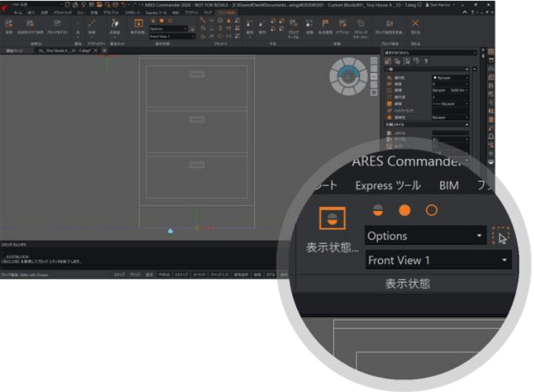Click the save block icon in ribbon
Screen dimensions: 534x392
click(x=9, y=25)
